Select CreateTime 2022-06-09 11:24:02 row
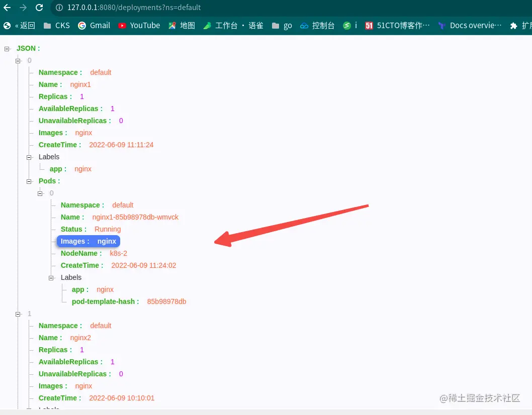 tap(118, 265)
